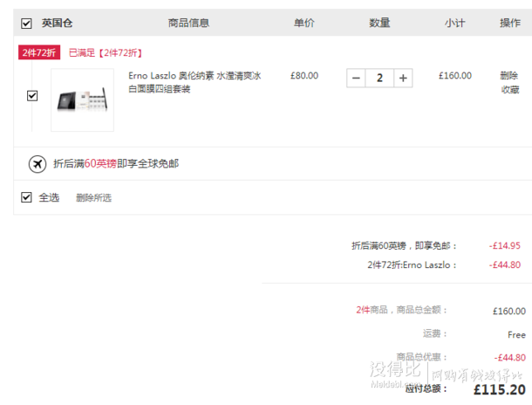Delete the item via 删除

point(509,75)
